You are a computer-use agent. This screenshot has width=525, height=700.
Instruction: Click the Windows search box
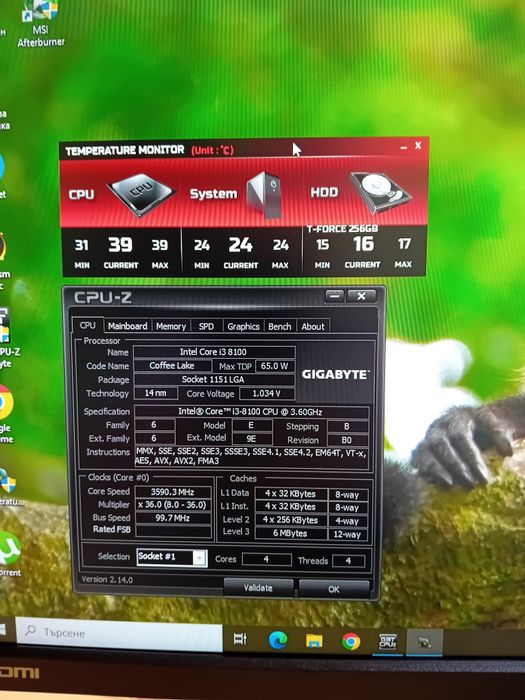[119, 632]
